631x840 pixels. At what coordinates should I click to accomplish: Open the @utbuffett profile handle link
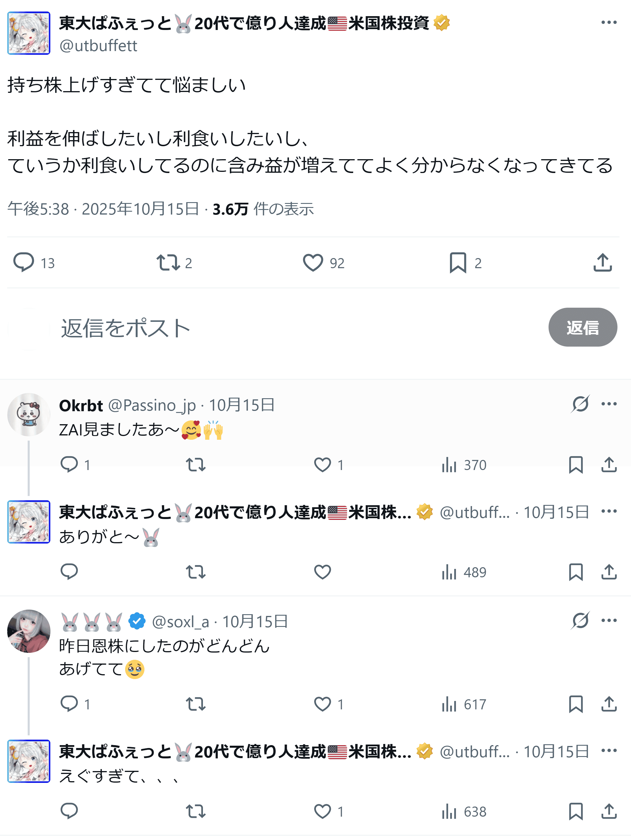point(98,46)
